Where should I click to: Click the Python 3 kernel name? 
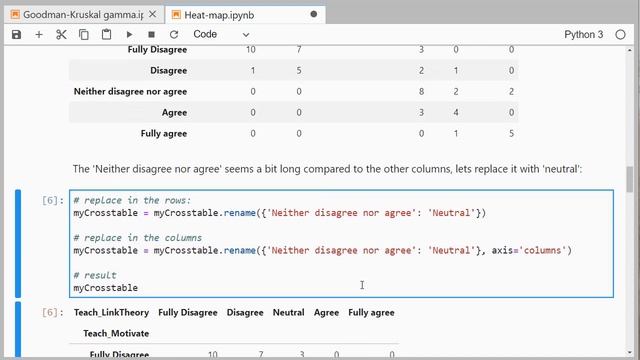[583, 35]
